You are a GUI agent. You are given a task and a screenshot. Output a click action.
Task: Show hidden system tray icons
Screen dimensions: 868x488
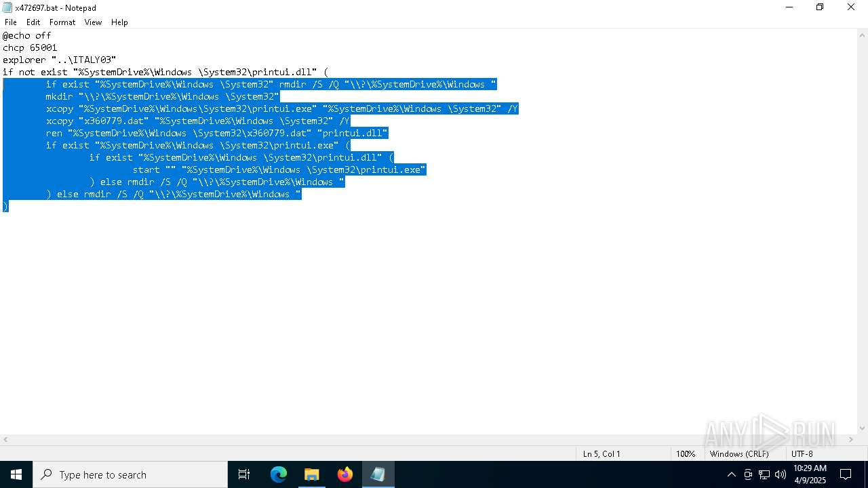[x=731, y=474]
